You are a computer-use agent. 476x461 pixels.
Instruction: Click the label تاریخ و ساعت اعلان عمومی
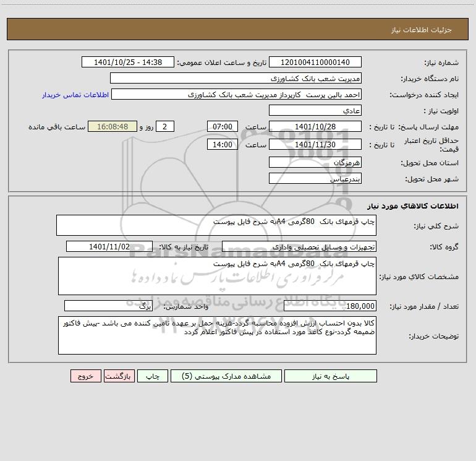[x=222, y=62]
